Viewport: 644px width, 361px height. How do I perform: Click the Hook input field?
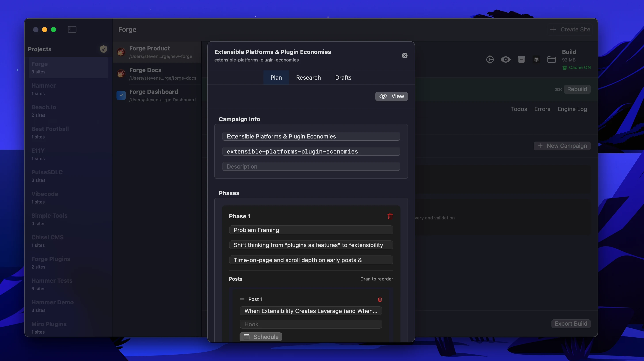311,324
